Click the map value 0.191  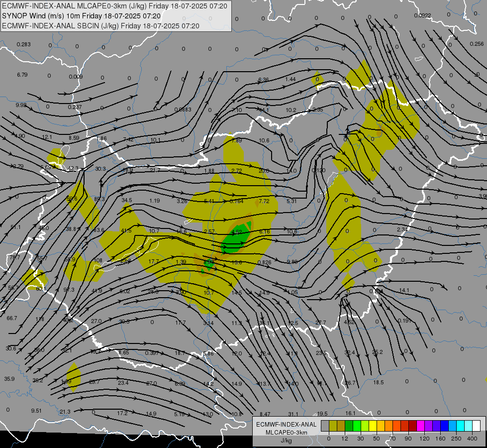click(404, 321)
